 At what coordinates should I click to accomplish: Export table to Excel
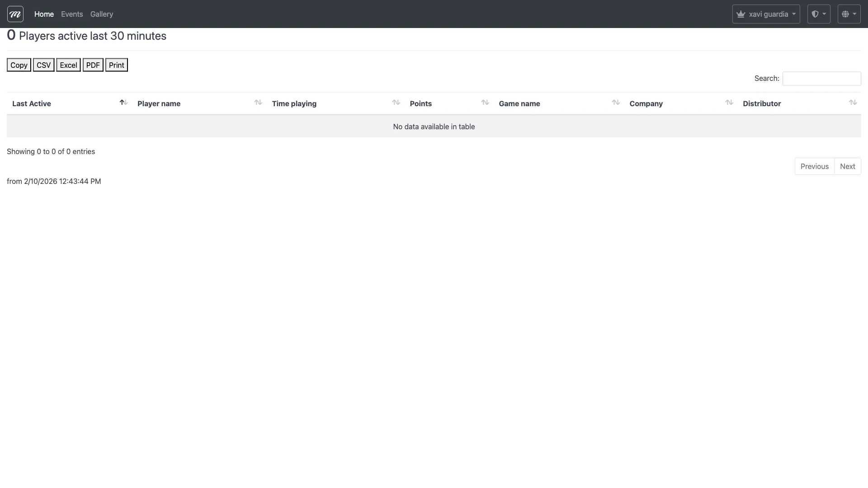(x=68, y=65)
